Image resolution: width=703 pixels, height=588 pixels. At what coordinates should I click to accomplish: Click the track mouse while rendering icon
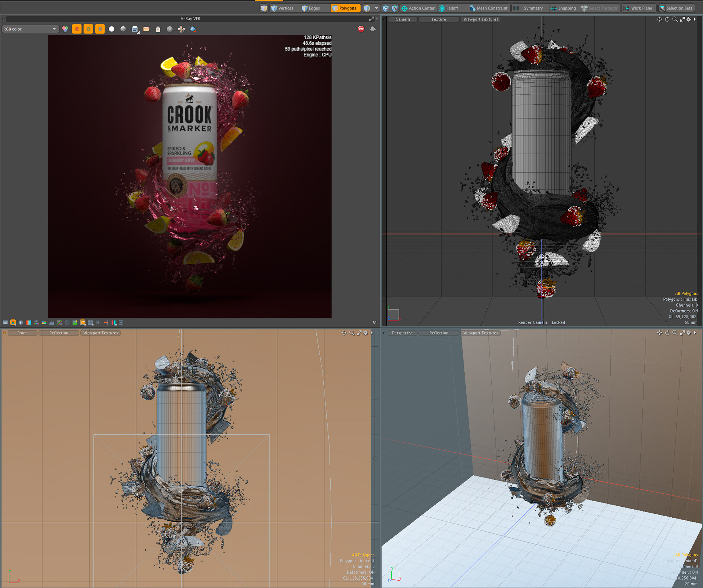181,29
